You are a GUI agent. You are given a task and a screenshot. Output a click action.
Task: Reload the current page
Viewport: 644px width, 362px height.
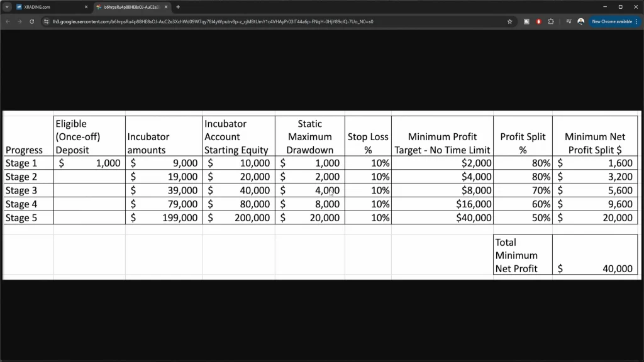[31, 21]
